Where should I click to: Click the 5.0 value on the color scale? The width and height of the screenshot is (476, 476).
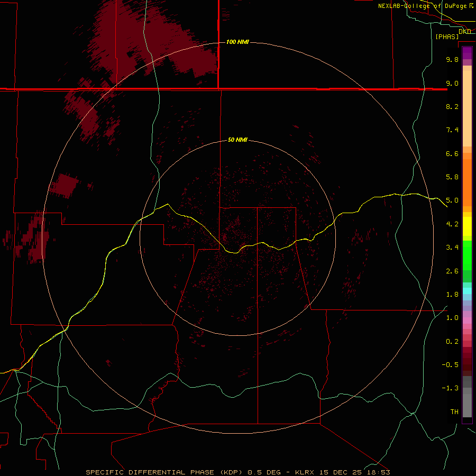coord(452,200)
